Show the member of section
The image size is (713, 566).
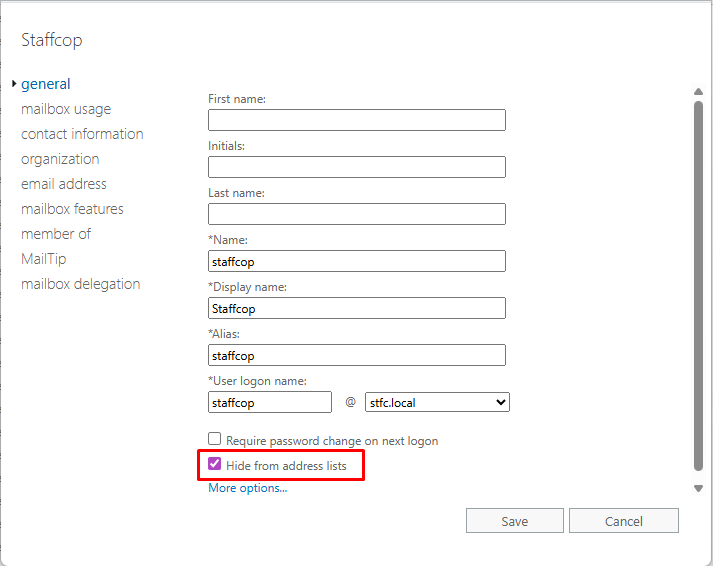[56, 234]
